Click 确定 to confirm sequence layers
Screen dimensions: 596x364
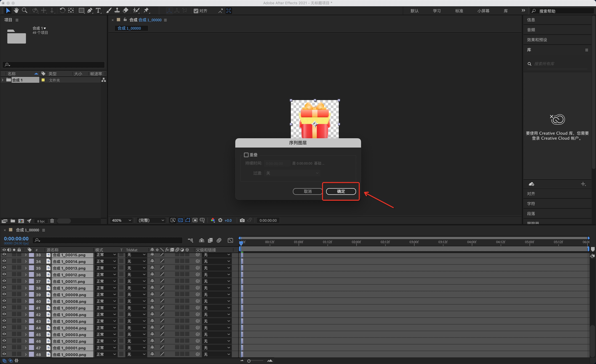[x=341, y=191]
